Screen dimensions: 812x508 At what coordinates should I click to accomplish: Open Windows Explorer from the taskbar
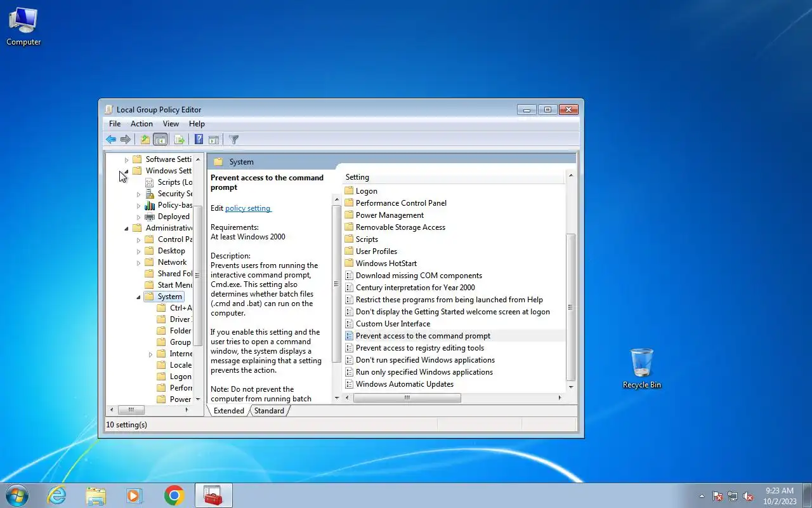point(96,495)
